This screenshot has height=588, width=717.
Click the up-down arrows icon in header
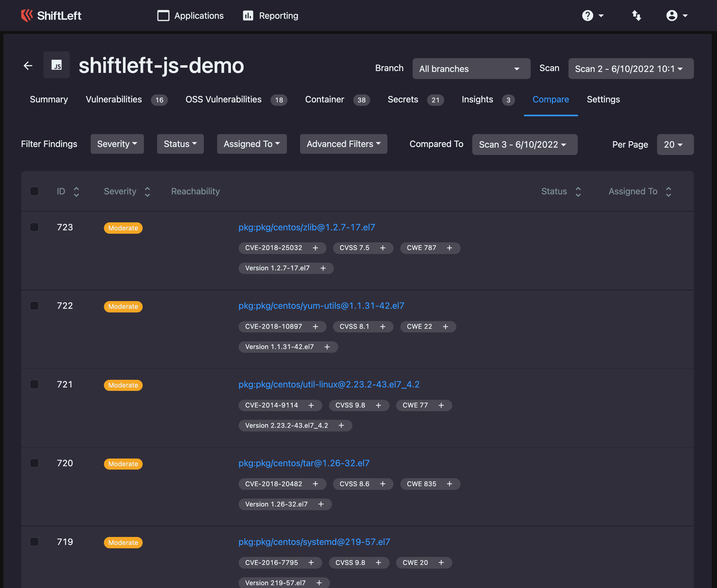(636, 16)
